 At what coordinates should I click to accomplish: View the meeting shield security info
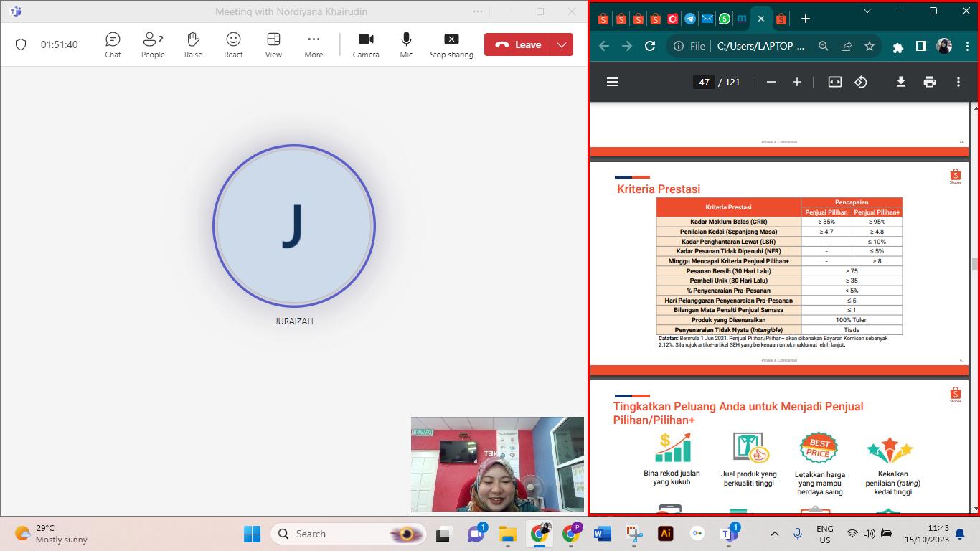coord(21,44)
